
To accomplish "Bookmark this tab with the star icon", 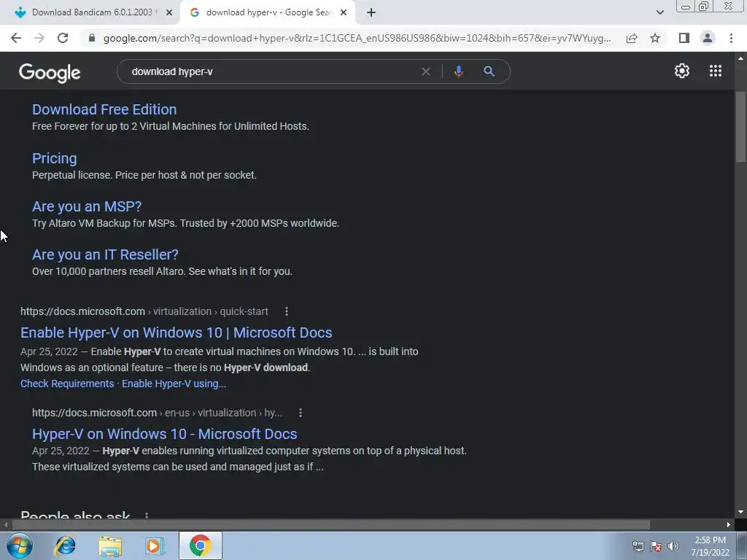I will click(655, 38).
